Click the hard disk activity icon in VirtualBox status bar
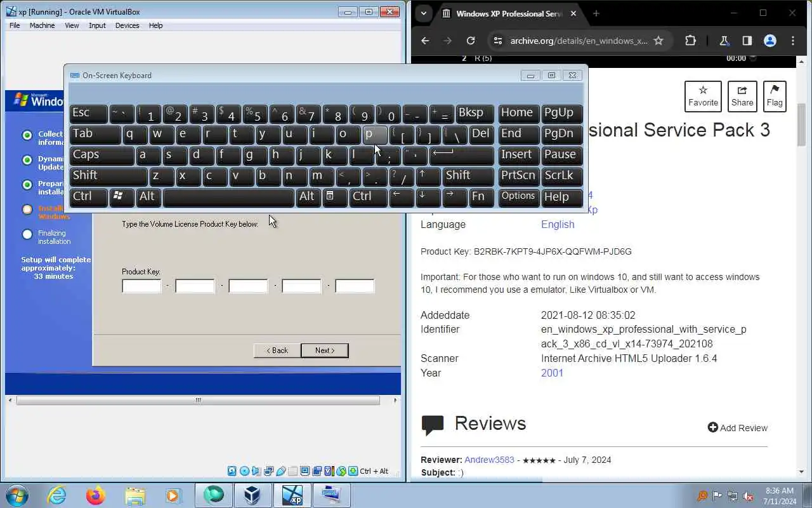Viewport: 812px width, 508px height. coord(232,471)
